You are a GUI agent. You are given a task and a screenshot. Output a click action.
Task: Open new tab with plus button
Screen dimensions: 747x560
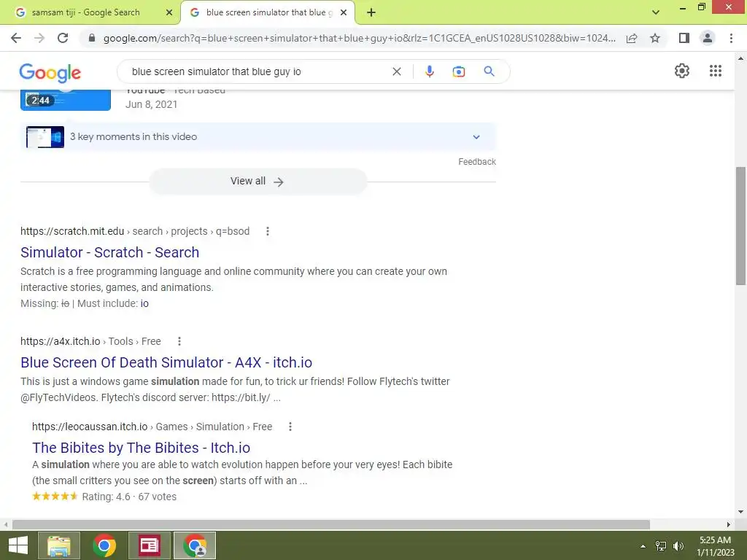pos(371,13)
